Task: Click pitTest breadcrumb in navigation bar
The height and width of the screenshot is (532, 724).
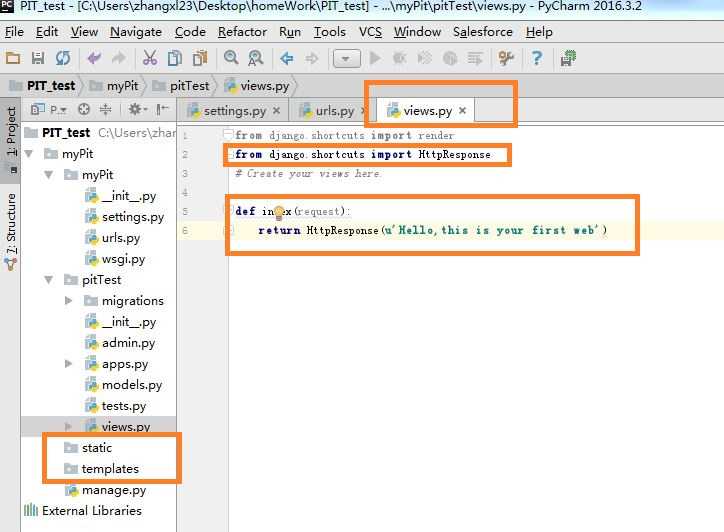Action: [181, 86]
